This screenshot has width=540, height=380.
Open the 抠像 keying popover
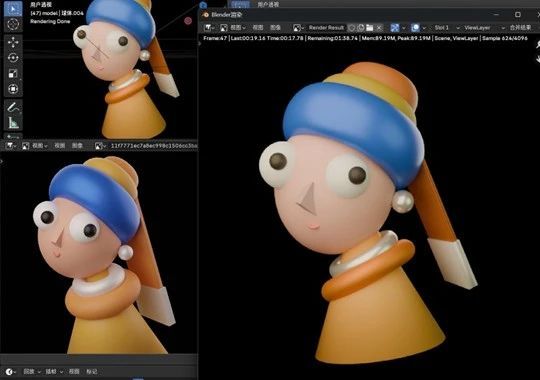click(54, 372)
